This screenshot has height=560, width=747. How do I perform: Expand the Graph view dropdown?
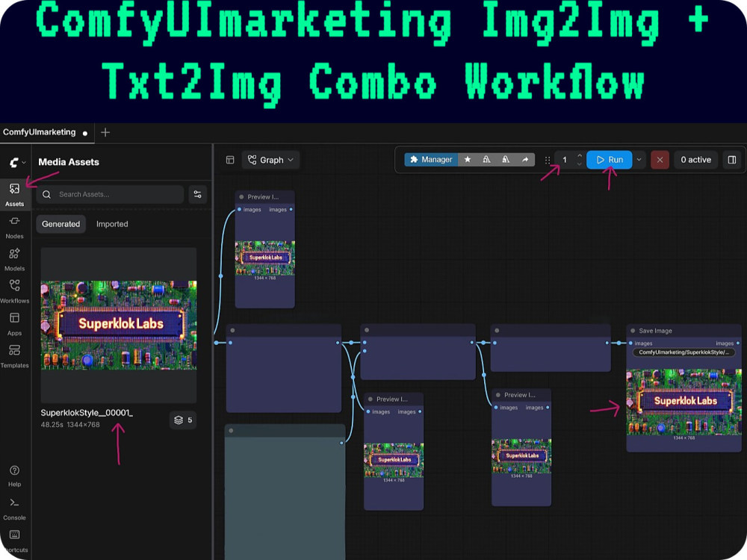270,160
